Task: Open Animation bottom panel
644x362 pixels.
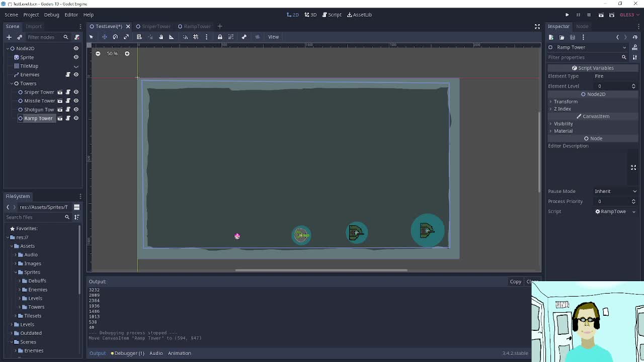Action: [x=179, y=353]
